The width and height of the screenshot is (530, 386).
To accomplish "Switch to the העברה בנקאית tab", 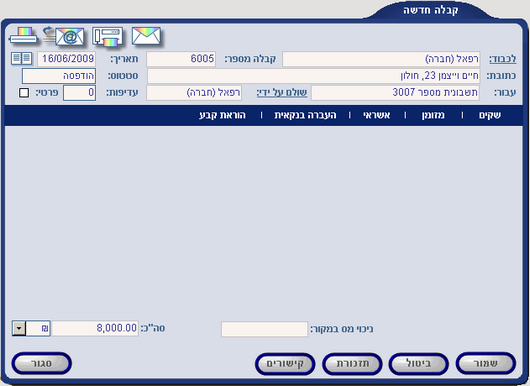I will (305, 115).
